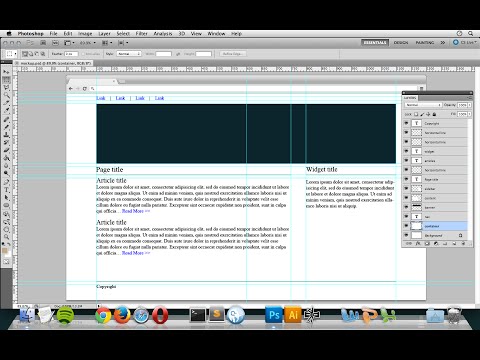480x360 pixels.
Task: Select the Lasso tool
Action: coord(6,87)
